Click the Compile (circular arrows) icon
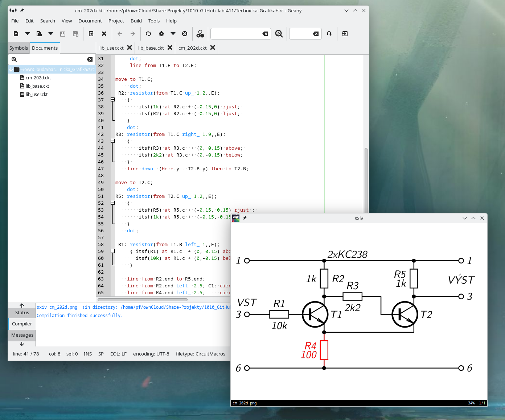 coord(148,34)
